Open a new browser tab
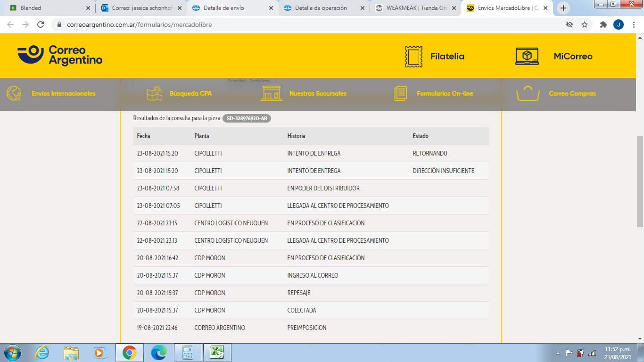 [x=563, y=8]
